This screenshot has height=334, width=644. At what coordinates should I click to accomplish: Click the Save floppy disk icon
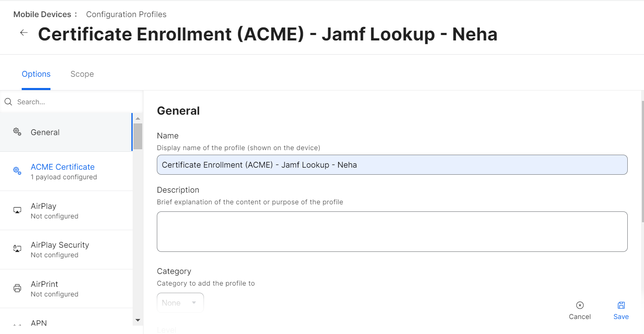pos(621,305)
